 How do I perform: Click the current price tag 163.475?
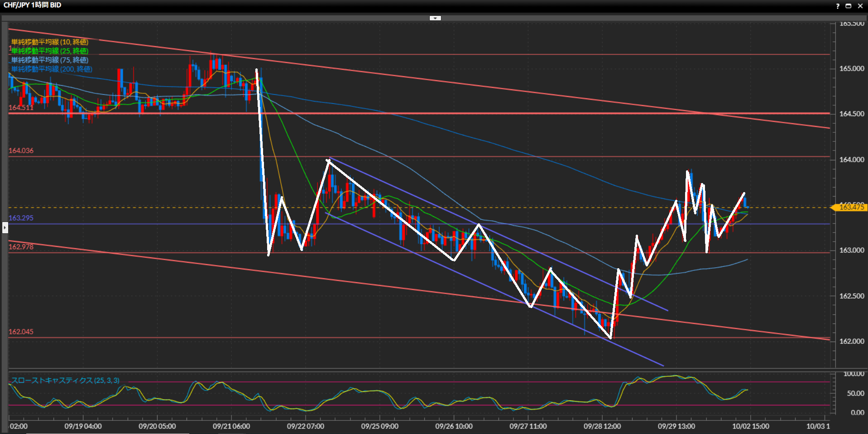pyautogui.click(x=850, y=207)
